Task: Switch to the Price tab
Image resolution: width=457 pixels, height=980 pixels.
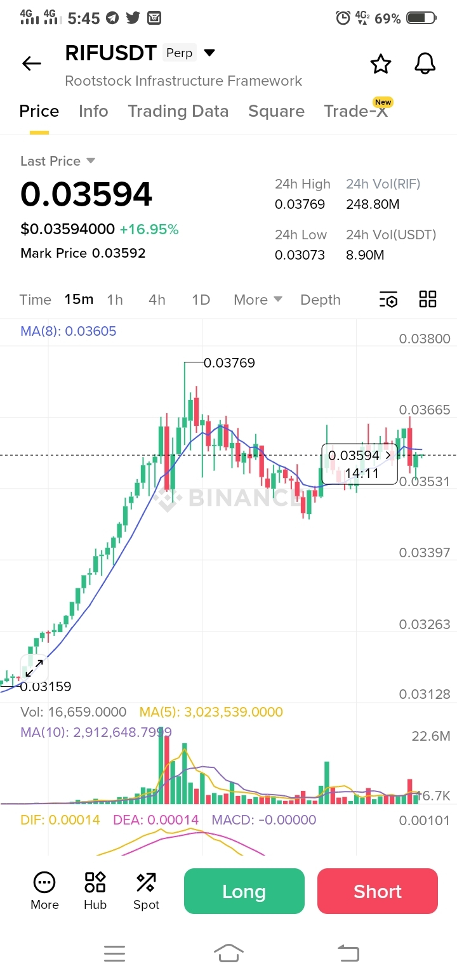Action: (x=39, y=111)
